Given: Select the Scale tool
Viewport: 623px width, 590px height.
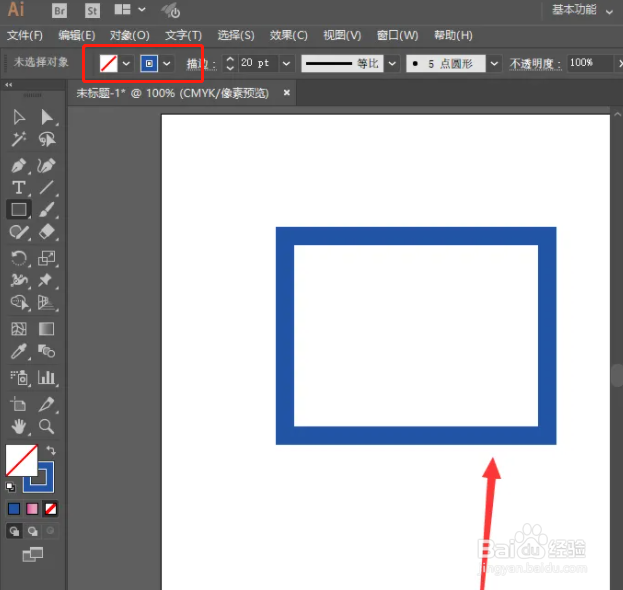Looking at the screenshot, I should coord(47,258).
